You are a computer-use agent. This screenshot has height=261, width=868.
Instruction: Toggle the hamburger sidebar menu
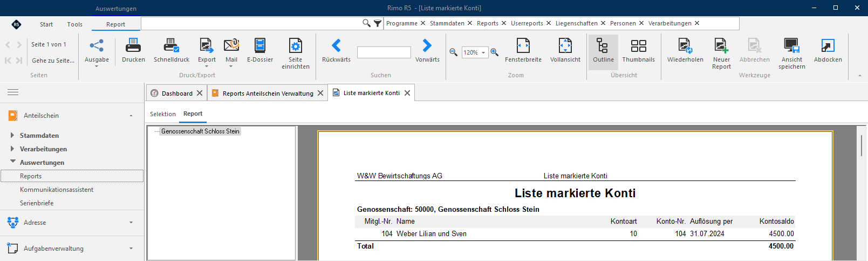pyautogui.click(x=13, y=92)
